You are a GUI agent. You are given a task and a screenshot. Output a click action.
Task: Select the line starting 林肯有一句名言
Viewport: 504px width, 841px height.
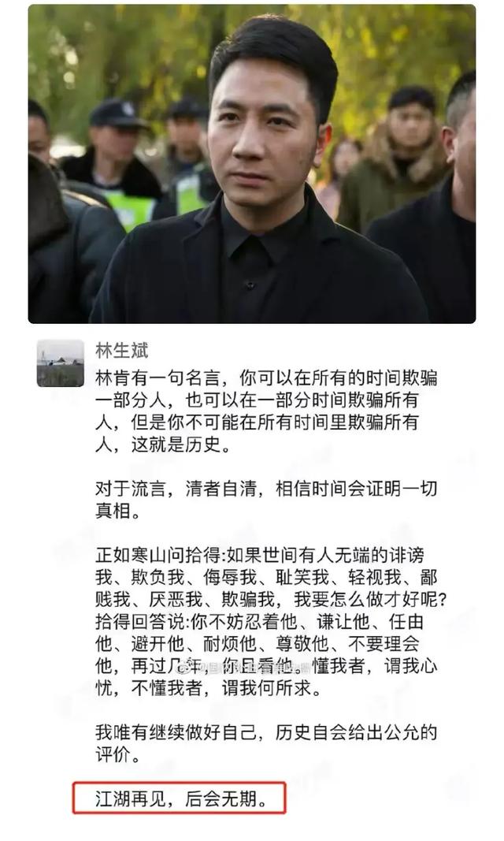(x=266, y=378)
